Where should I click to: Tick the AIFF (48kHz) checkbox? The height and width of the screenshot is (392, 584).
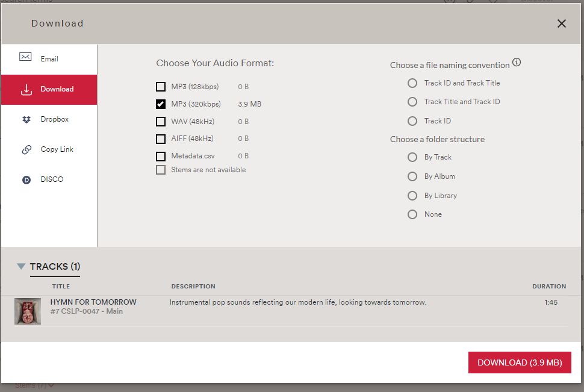click(x=161, y=139)
